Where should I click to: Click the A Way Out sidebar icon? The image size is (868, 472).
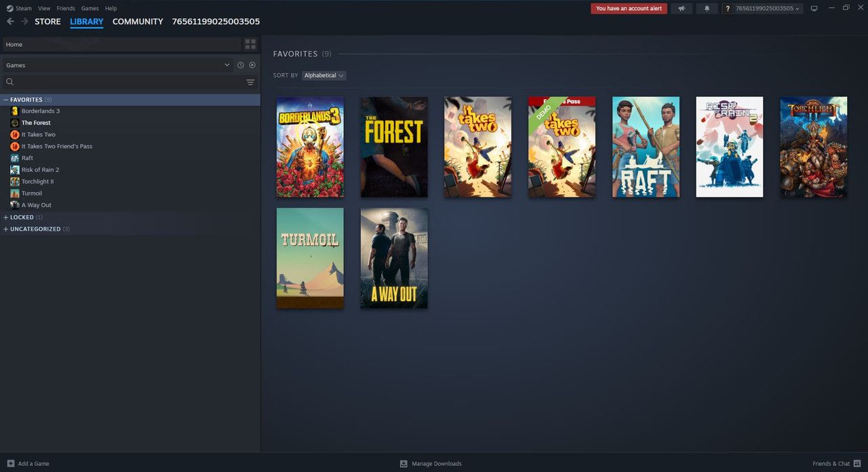(15, 205)
